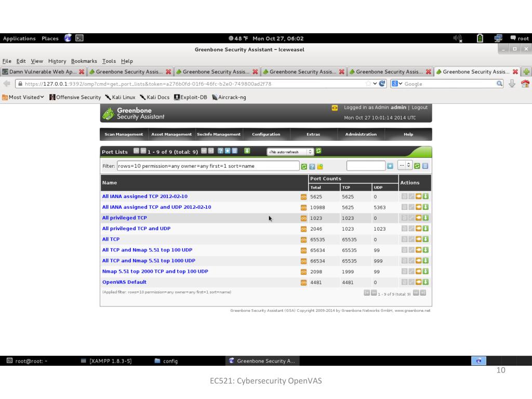Click the volume icon in the system tray
The width and height of the screenshot is (532, 399).
[458, 38]
